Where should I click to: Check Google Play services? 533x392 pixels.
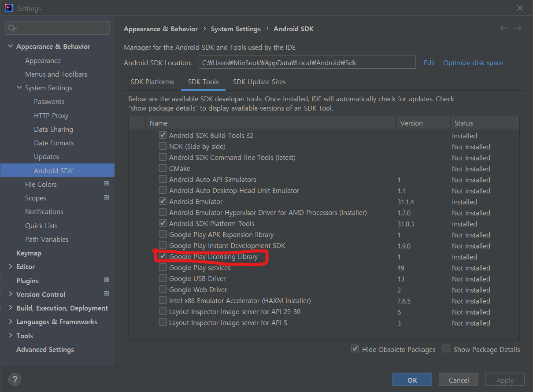click(x=163, y=267)
